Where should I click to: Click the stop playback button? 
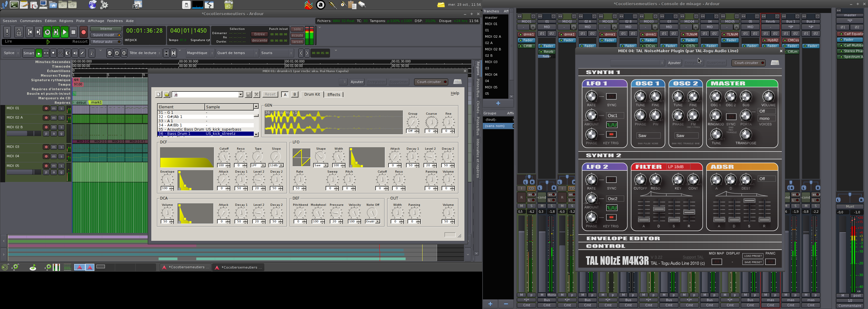(74, 32)
